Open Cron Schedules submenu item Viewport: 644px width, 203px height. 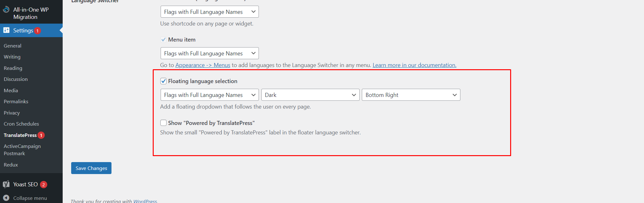click(x=21, y=124)
